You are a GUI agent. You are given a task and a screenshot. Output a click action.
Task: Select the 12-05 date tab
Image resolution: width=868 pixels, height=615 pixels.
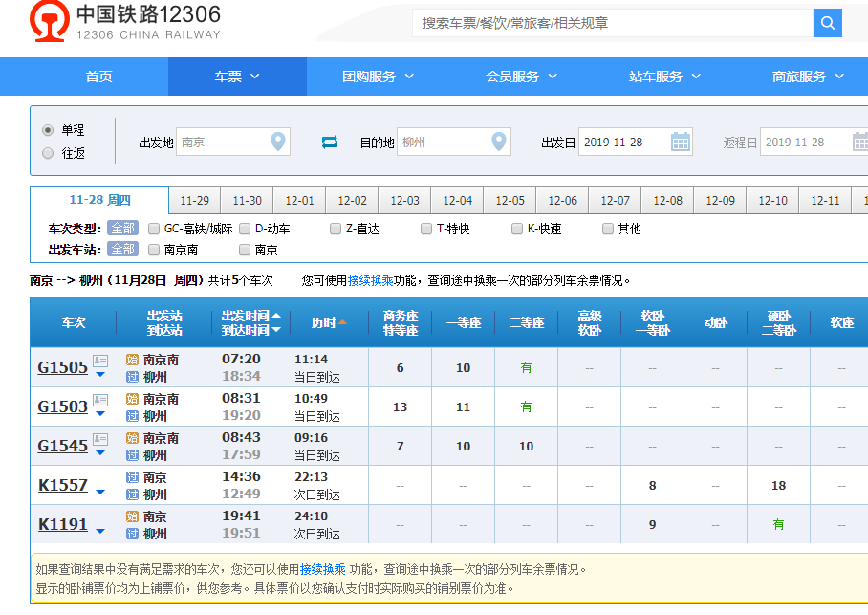pyautogui.click(x=510, y=201)
